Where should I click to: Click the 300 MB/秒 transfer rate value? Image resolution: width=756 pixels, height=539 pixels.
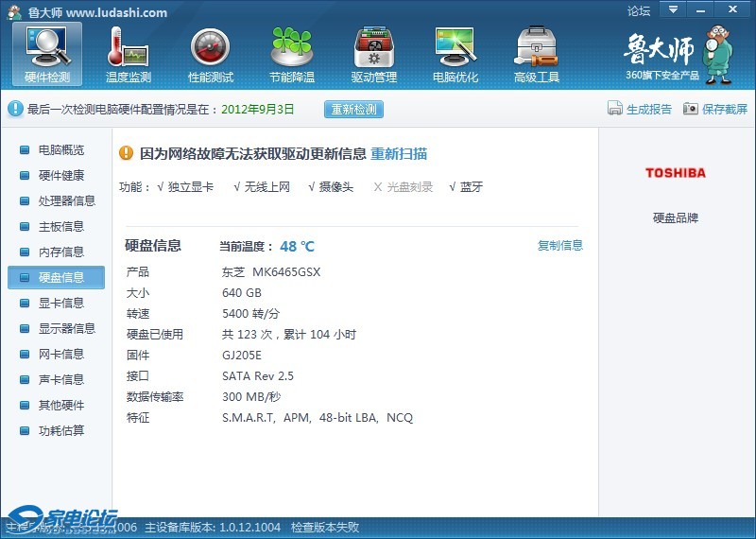click(251, 396)
